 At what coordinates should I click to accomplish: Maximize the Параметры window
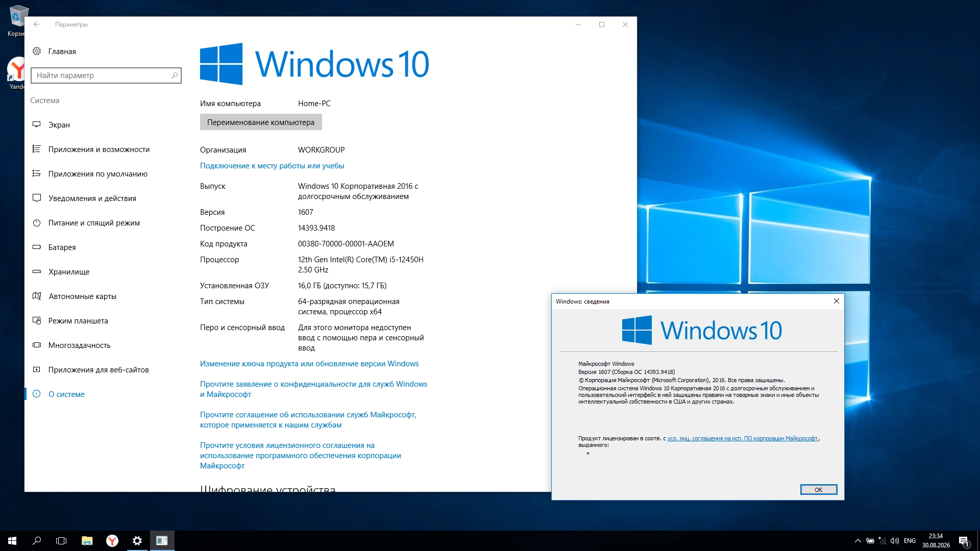[602, 24]
